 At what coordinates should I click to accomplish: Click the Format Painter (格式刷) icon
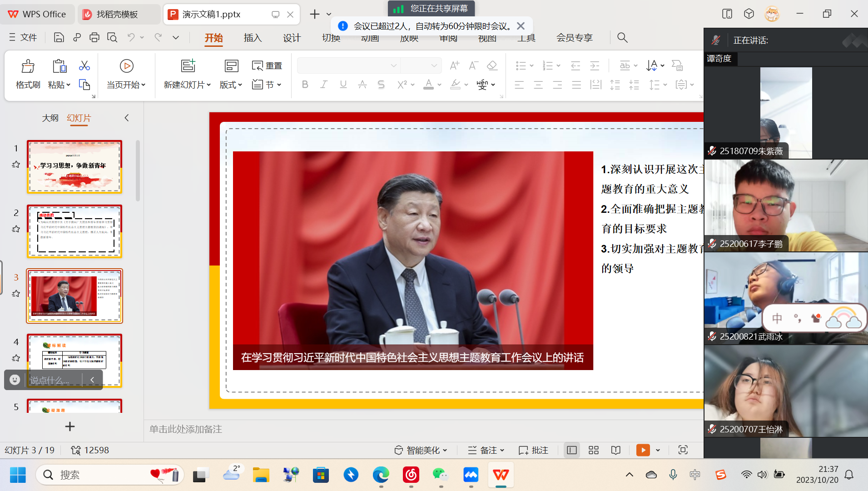coord(28,66)
